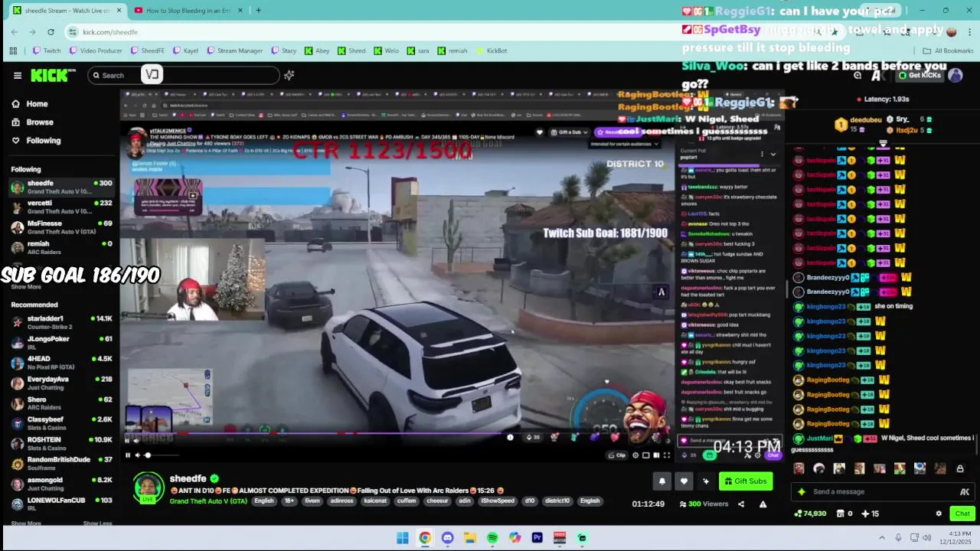The height and width of the screenshot is (551, 980).
Task: Click the green Chat send button
Action: 962,514
